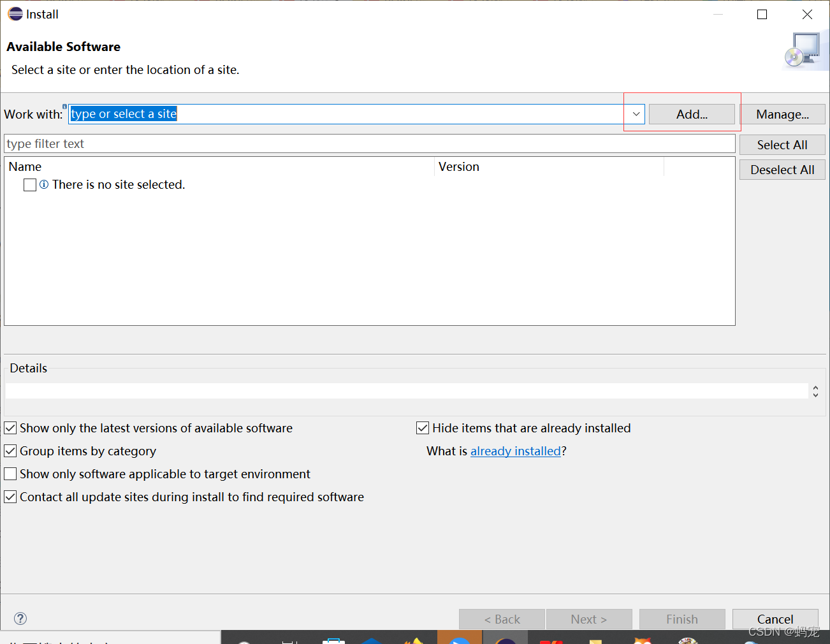The width and height of the screenshot is (830, 644).
Task: Click the Add button
Action: (692, 114)
